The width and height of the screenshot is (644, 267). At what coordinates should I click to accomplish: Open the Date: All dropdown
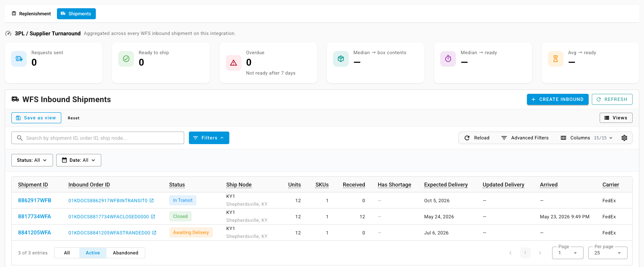79,160
